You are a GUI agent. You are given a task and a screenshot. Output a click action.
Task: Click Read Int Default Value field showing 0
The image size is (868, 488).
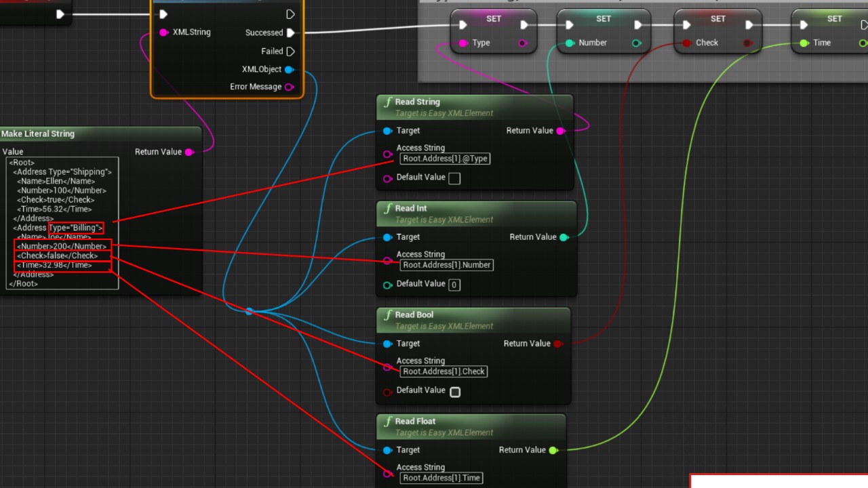454,285
